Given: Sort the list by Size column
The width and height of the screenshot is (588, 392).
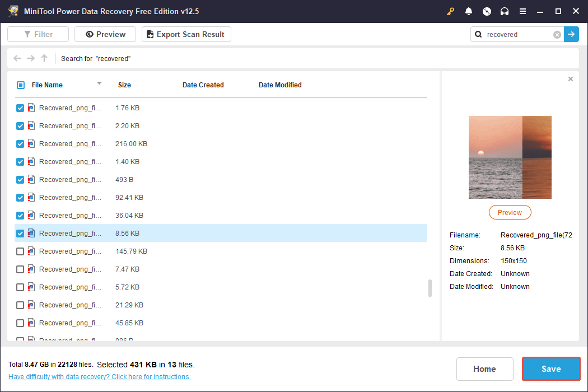Looking at the screenshot, I should click(124, 85).
